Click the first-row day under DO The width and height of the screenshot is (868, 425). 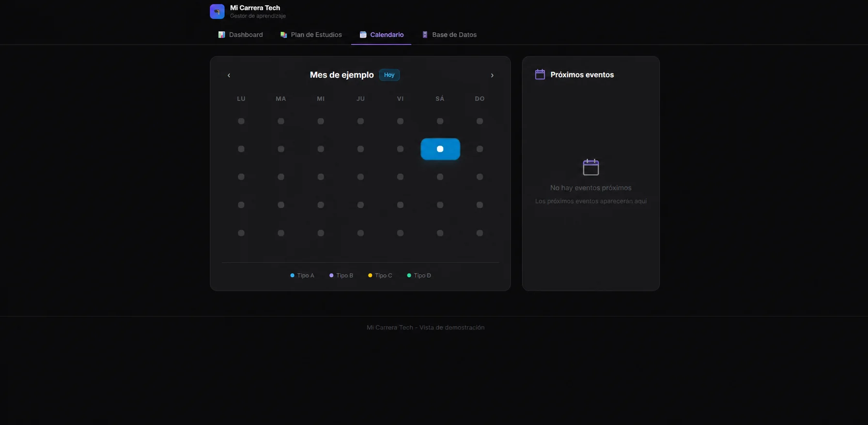tap(480, 121)
